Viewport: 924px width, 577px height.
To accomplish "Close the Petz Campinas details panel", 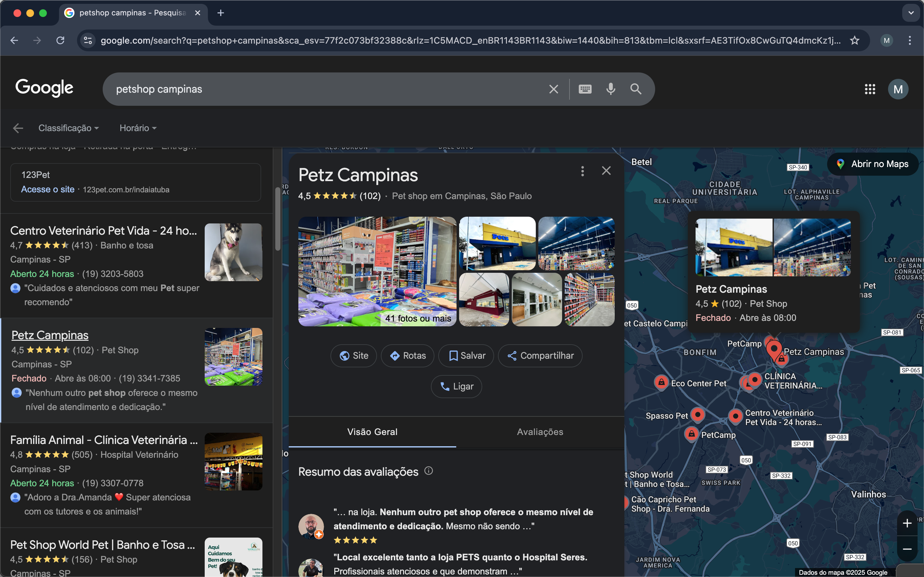I will click(606, 171).
